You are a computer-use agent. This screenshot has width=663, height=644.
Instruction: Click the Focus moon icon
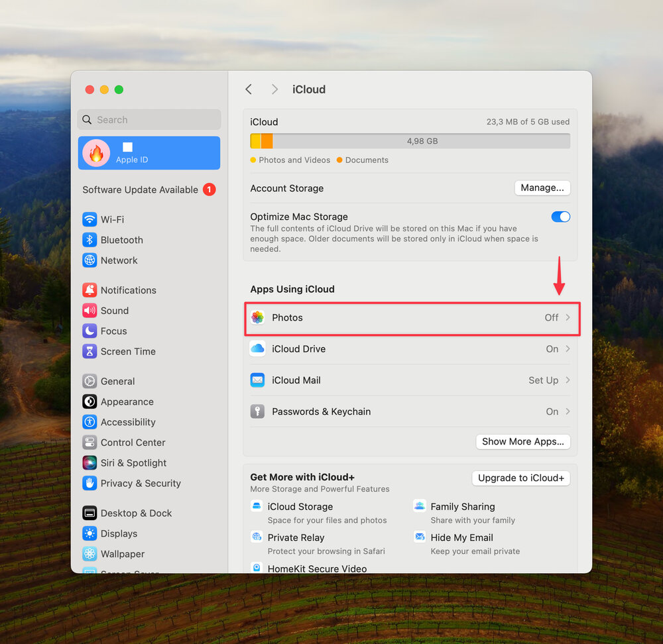[x=90, y=331]
